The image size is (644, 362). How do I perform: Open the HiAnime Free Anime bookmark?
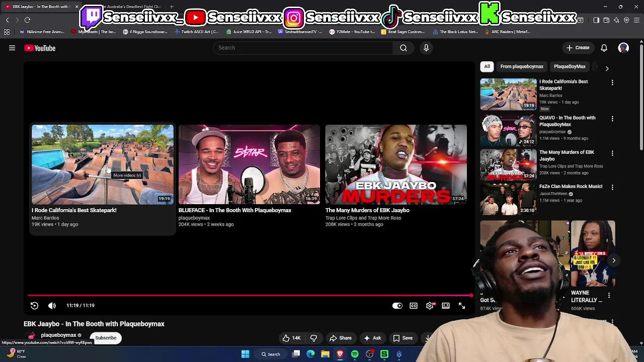(42, 32)
